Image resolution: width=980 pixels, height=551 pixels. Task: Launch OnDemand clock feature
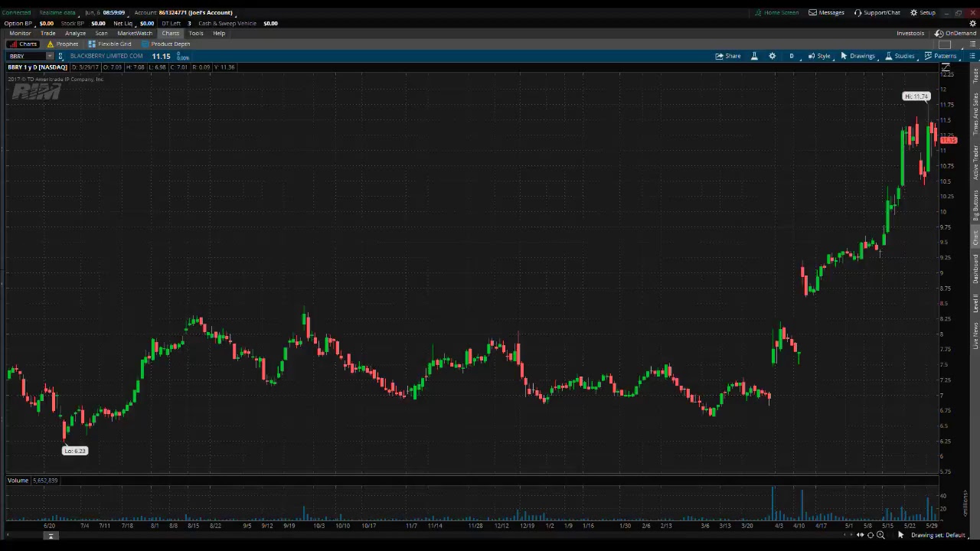956,33
